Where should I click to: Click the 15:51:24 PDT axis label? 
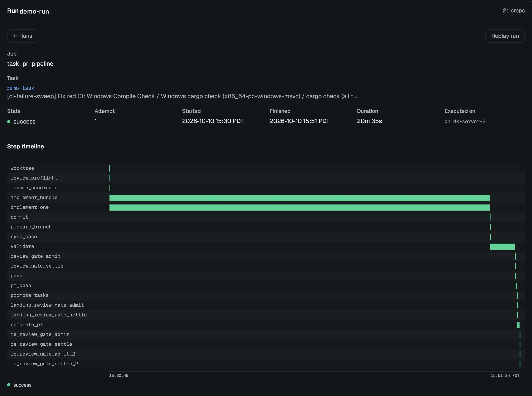pyautogui.click(x=505, y=376)
